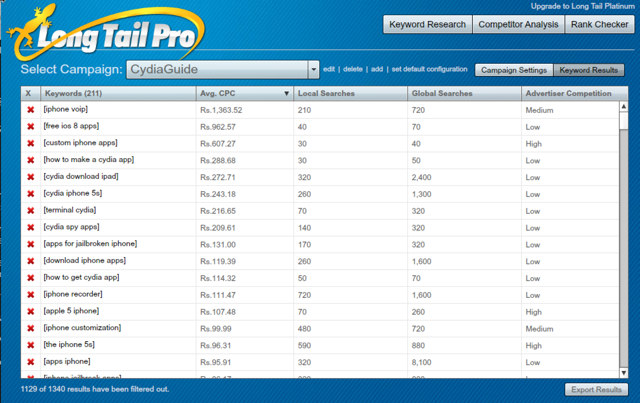Click the CydiaGuide campaign field
Screen dimensions: 640x403
[218, 69]
